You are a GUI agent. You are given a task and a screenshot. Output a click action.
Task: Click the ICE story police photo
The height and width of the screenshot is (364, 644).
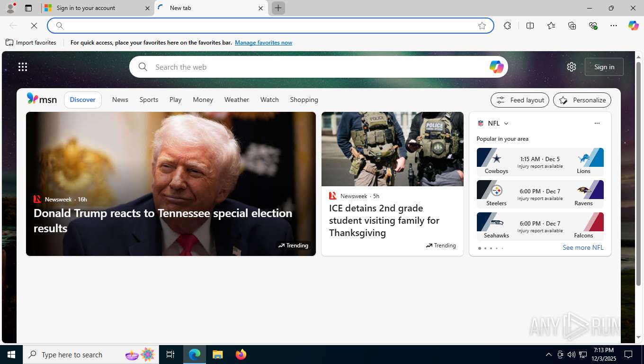[x=393, y=149]
